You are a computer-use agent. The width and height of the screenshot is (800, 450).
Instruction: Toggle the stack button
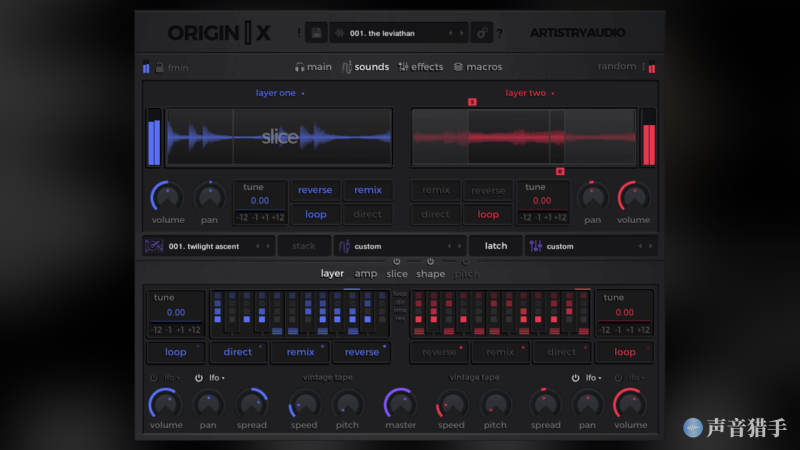304,246
